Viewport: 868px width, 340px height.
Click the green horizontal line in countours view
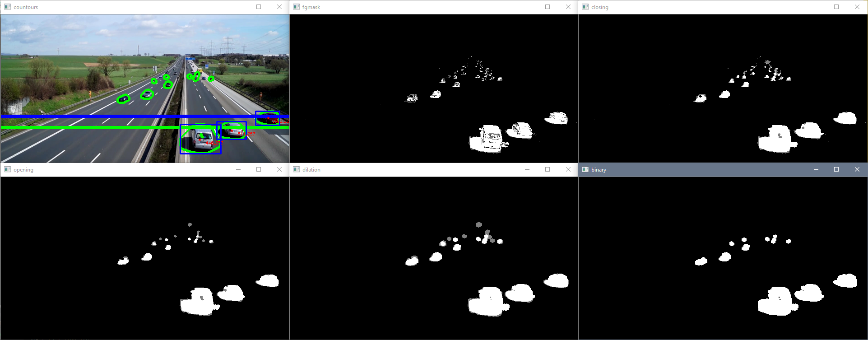(x=90, y=128)
